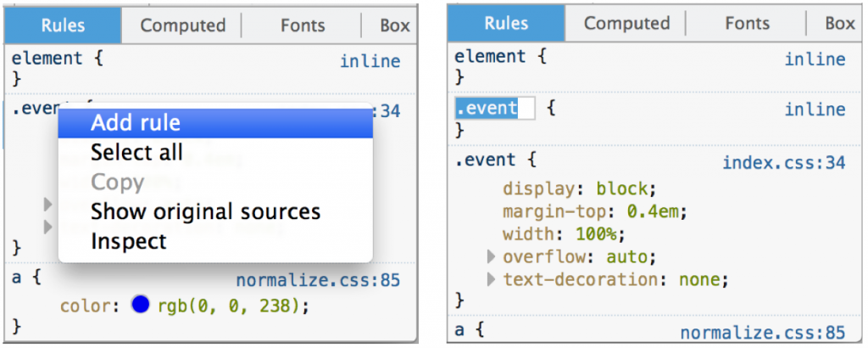Open Rules tab in right panel

[x=506, y=23]
